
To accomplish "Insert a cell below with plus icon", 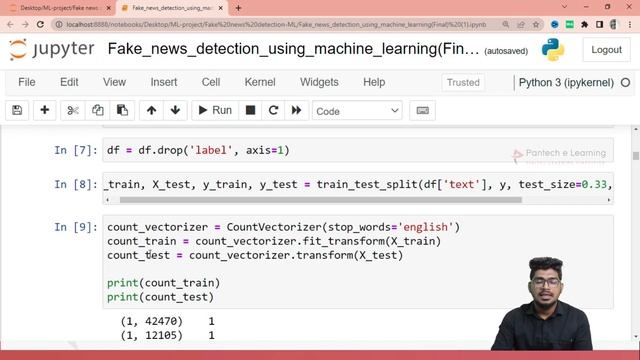I will click(x=44, y=110).
